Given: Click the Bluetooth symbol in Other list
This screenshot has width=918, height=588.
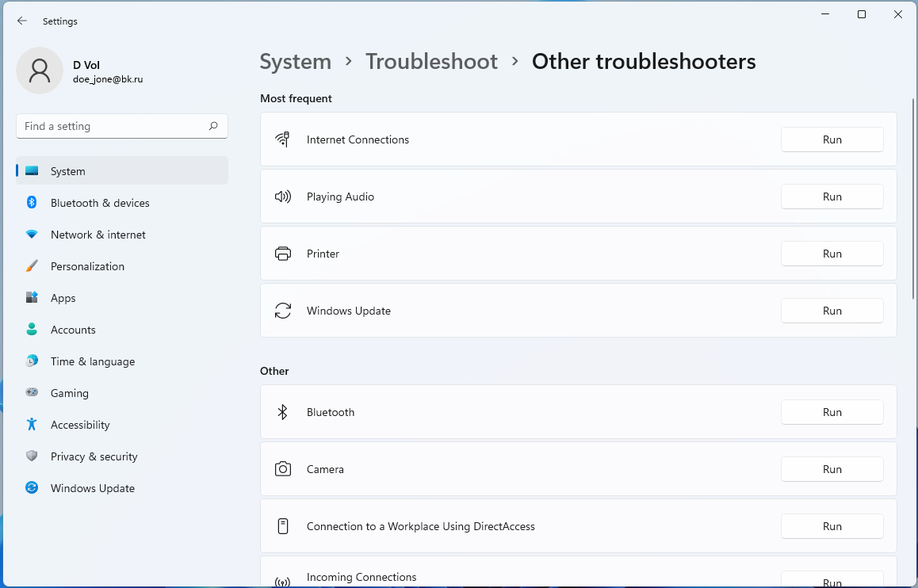Looking at the screenshot, I should pos(282,412).
